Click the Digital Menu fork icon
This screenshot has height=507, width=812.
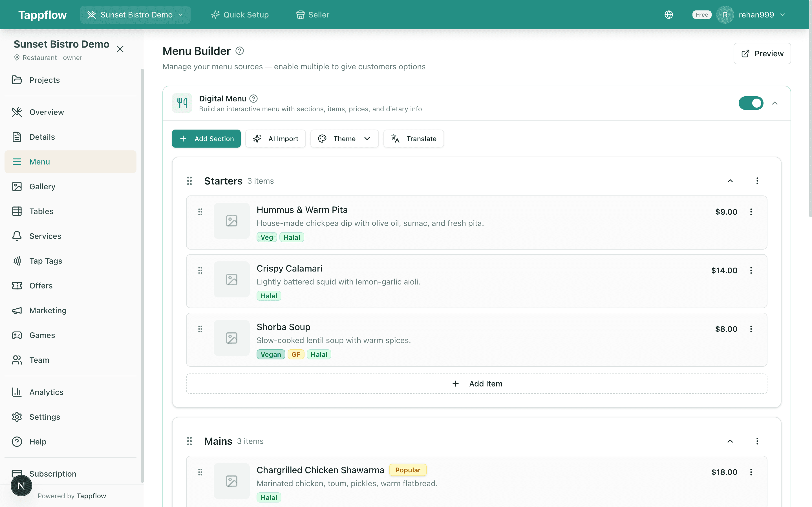[x=182, y=103]
